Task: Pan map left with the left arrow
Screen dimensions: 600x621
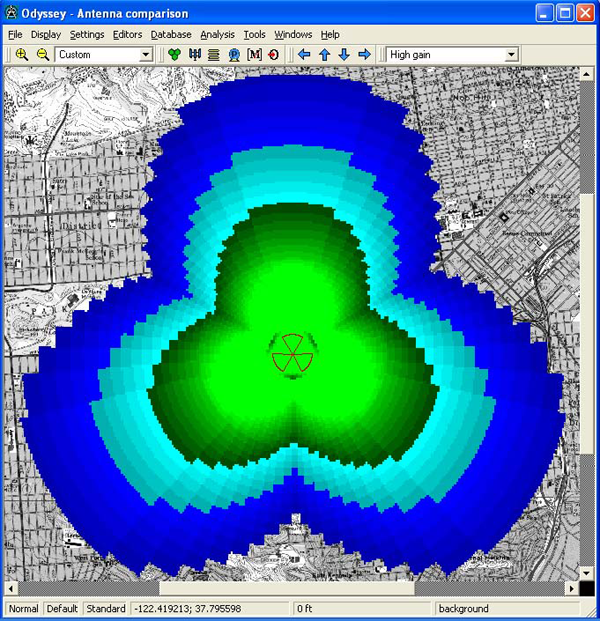Action: click(305, 55)
